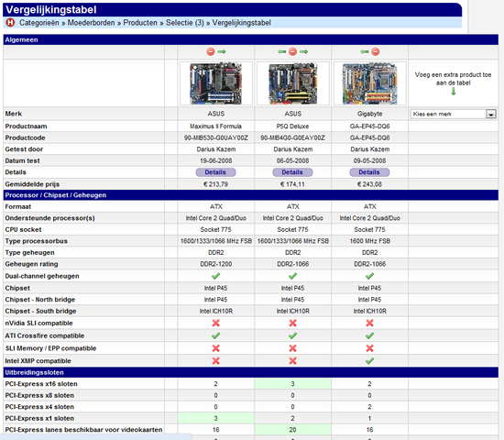This screenshot has width=504, height=440.
Task: Go to Moederborden in the breadcrumb
Action: tap(92, 23)
